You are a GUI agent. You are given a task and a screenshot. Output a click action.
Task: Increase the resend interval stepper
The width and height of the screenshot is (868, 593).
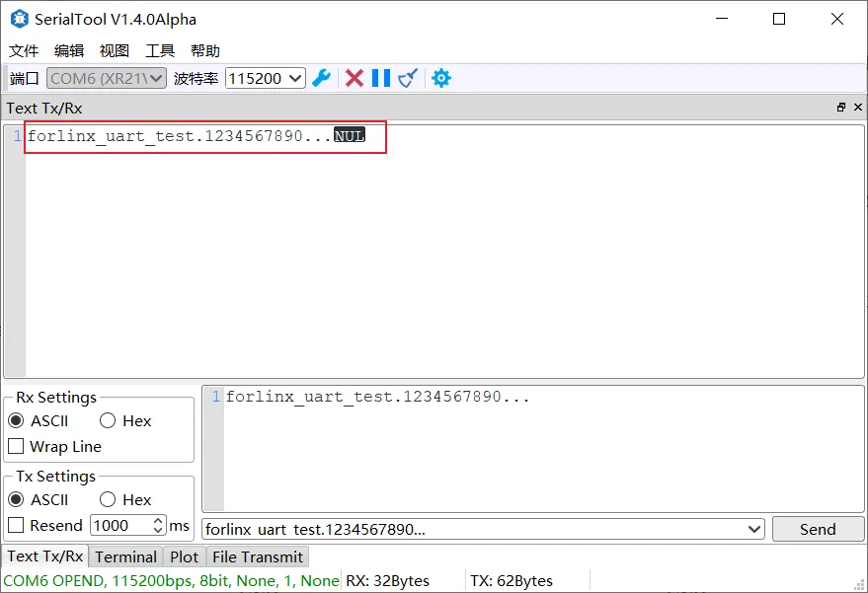(158, 521)
